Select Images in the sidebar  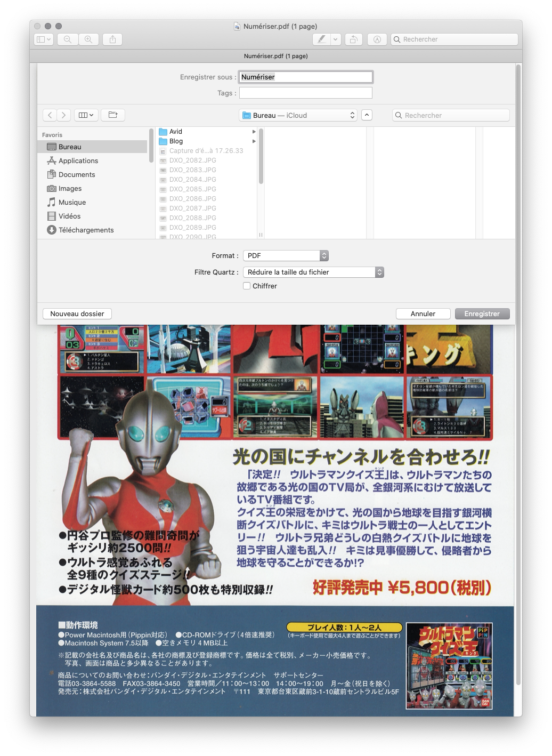pos(93,188)
